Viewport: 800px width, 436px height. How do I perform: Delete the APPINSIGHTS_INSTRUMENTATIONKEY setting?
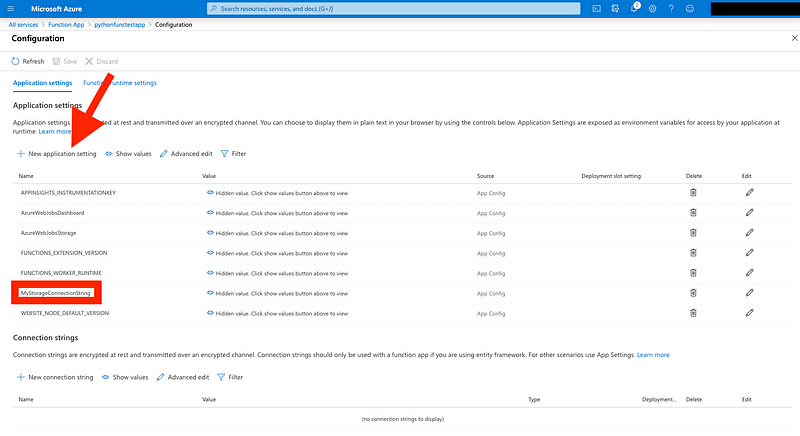(693, 191)
